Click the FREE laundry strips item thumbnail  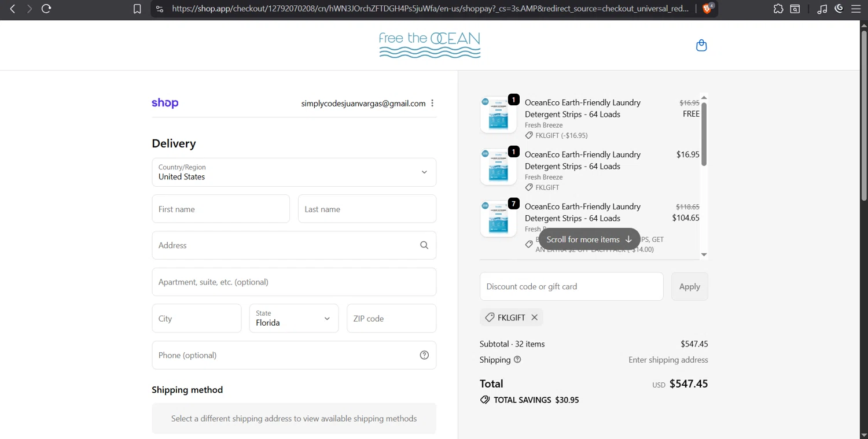tap(498, 115)
